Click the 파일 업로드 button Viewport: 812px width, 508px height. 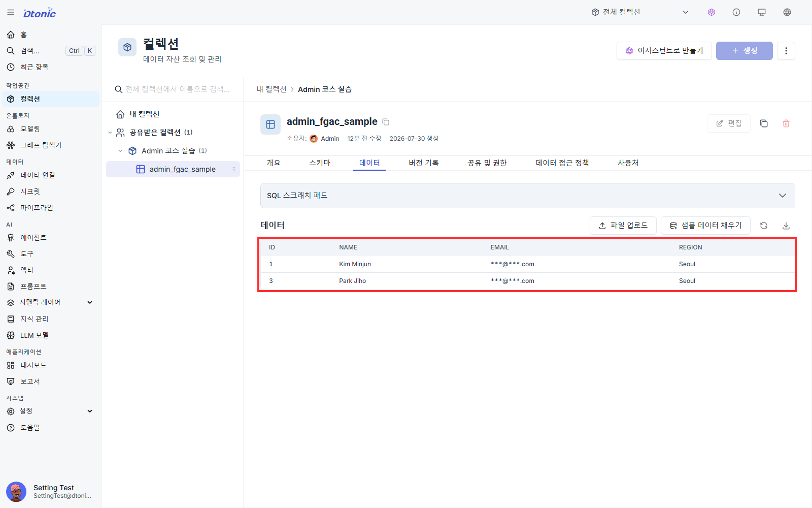[x=623, y=226]
